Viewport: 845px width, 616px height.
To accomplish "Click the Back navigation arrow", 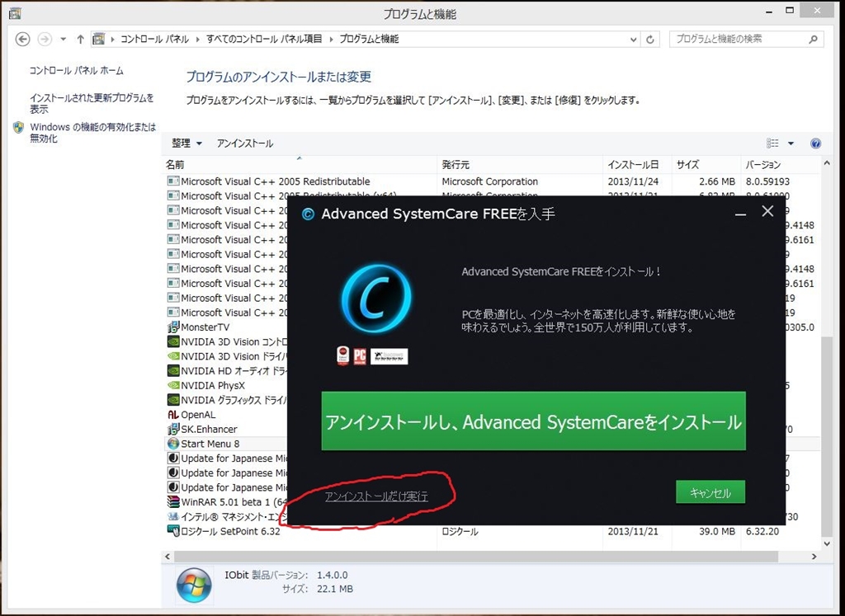I will [x=22, y=40].
